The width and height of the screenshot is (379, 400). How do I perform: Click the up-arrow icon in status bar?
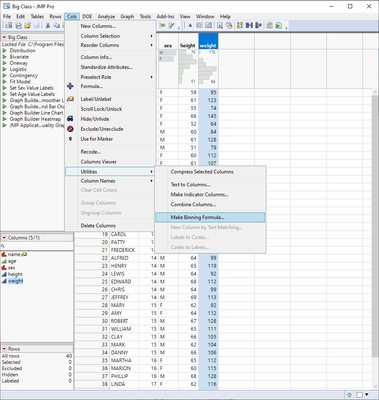point(349,395)
